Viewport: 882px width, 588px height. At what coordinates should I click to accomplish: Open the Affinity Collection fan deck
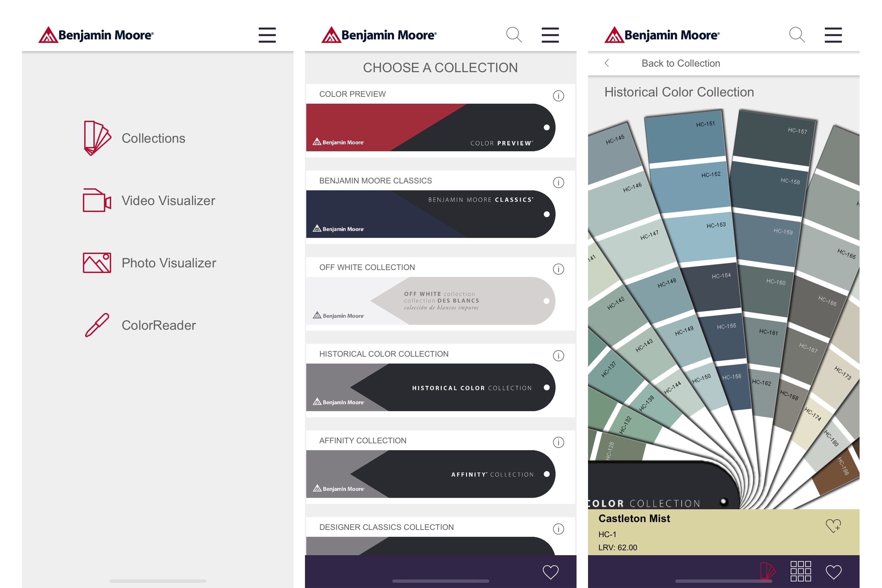[430, 474]
